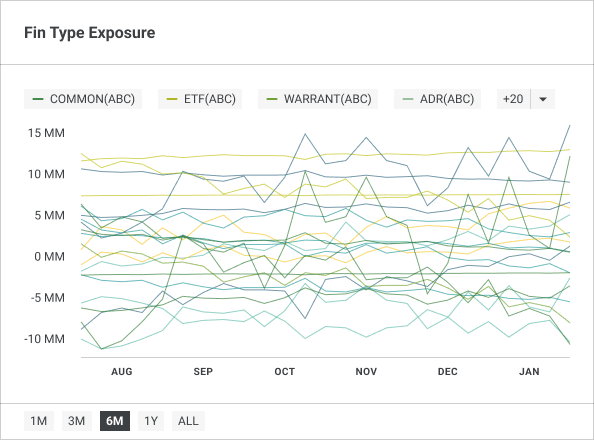Toggle the ADR(ABC) legend series
The height and width of the screenshot is (440, 594).
click(x=438, y=99)
